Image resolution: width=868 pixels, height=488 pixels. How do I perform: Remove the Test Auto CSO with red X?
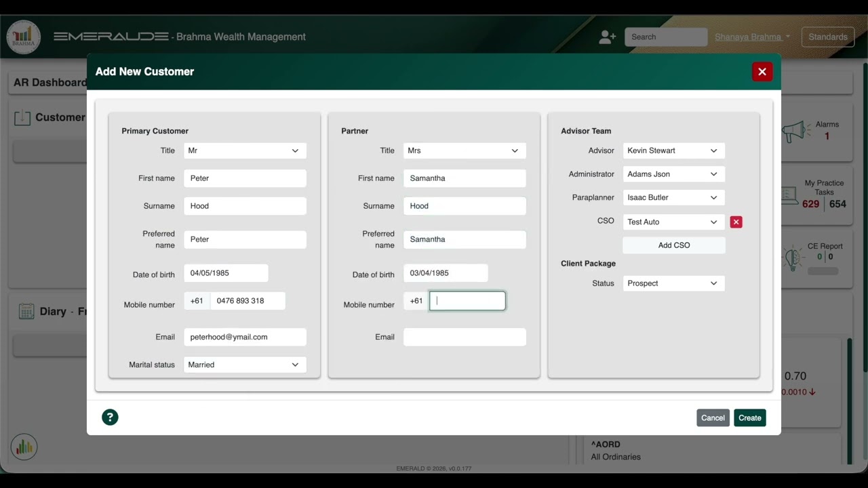736,222
